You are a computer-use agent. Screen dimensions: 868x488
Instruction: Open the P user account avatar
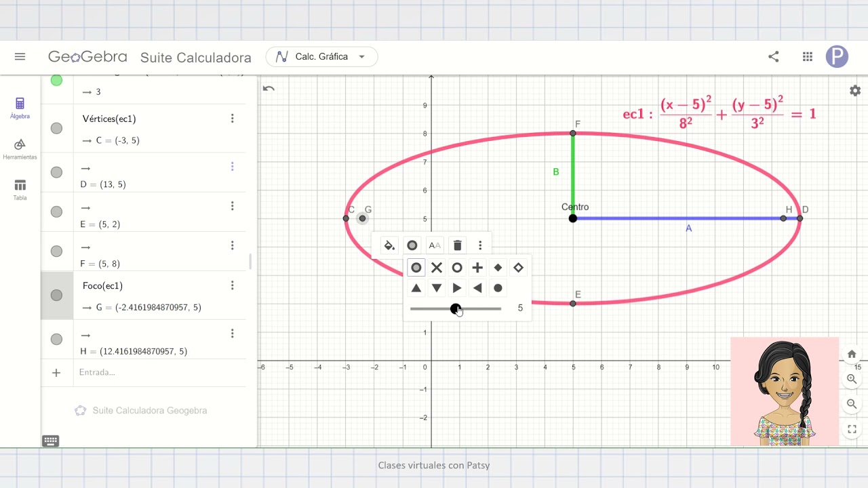point(837,57)
